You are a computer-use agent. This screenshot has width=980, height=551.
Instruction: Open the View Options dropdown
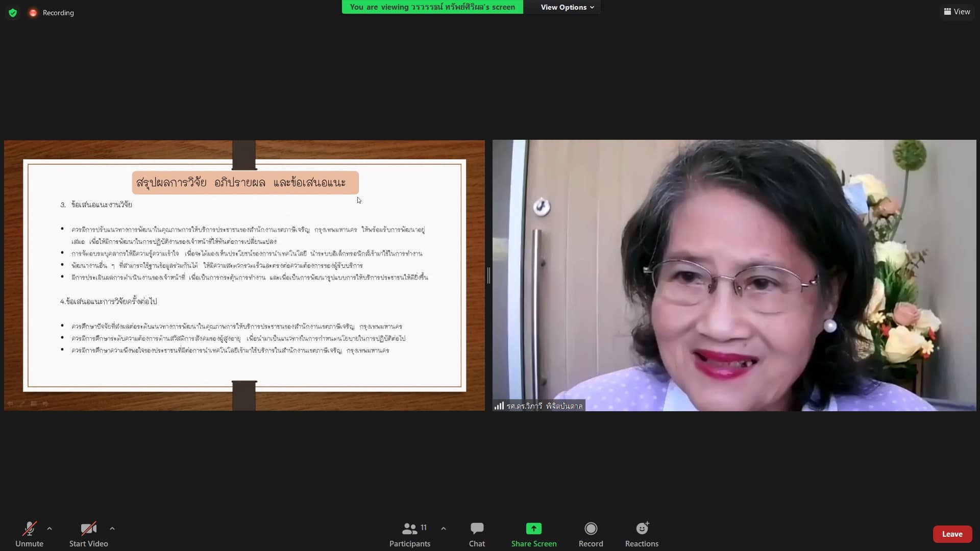567,7
